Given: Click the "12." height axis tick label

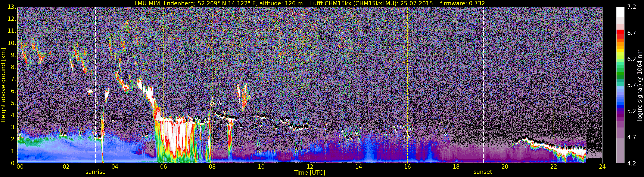Looking at the screenshot, I should (x=12, y=19).
